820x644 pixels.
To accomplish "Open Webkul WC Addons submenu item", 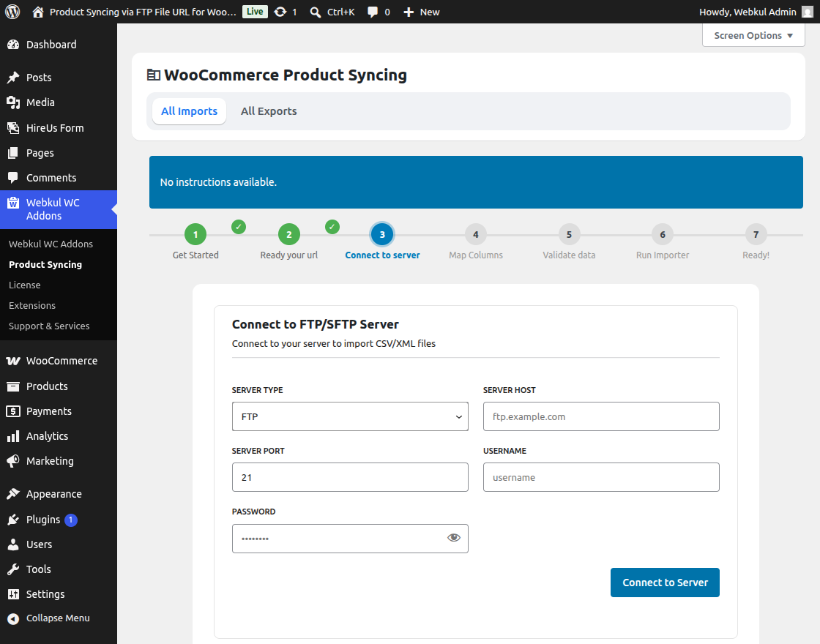I will [51, 244].
